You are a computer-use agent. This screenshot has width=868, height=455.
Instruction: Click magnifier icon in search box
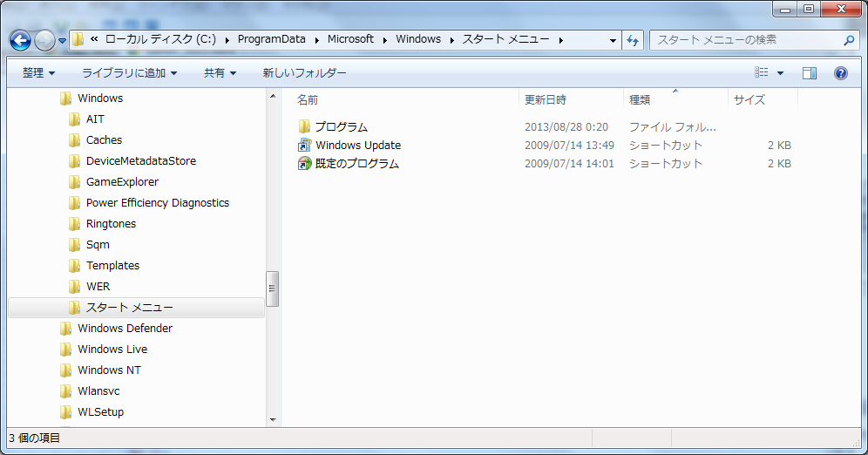tap(849, 40)
